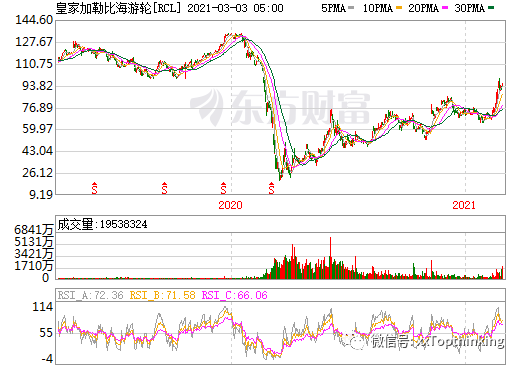Click the RSI_C:66.06 indicator value
The width and height of the screenshot is (520, 365).
[235, 295]
